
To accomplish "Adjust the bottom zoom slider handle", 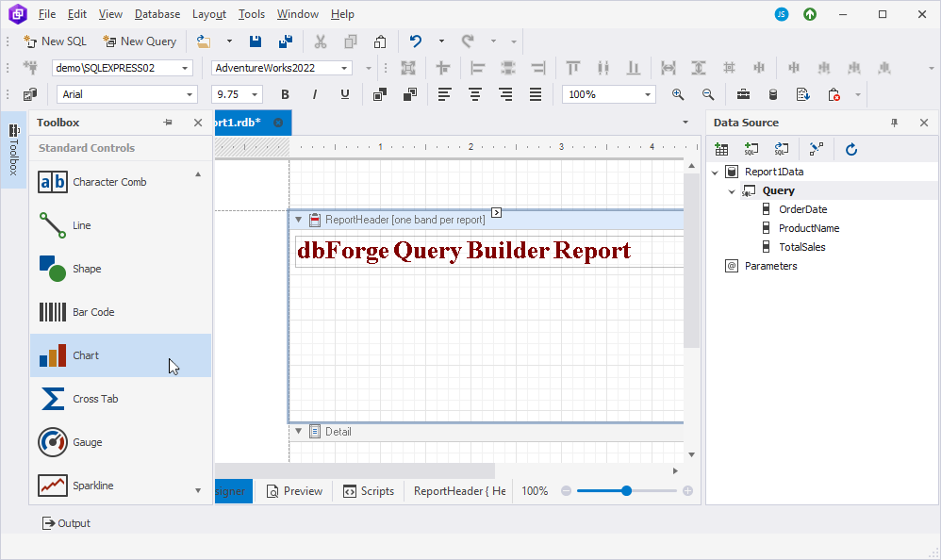I will pyautogui.click(x=626, y=491).
